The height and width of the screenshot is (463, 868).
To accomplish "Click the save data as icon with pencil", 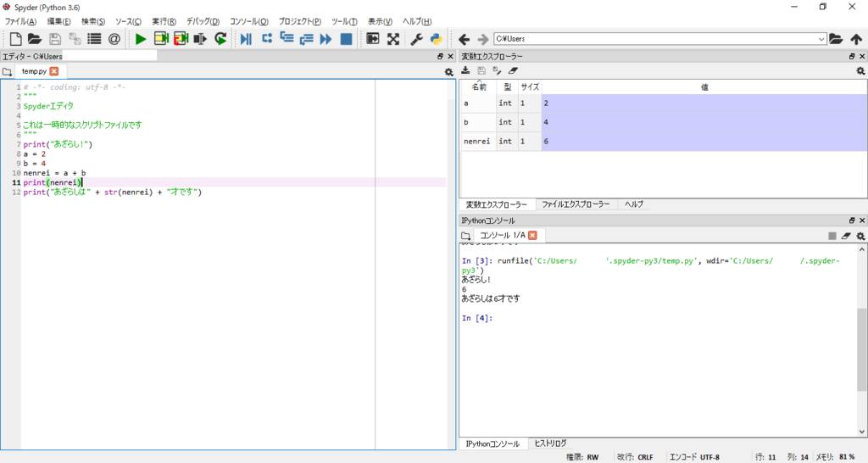I will 497,70.
